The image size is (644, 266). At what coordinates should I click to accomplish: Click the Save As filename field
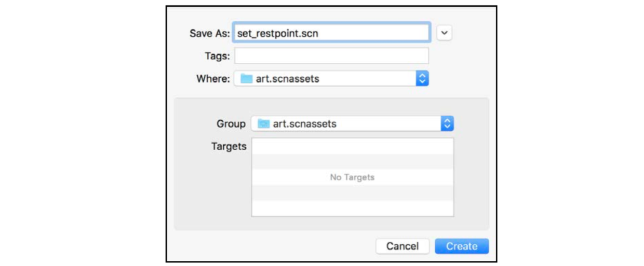pos(332,33)
